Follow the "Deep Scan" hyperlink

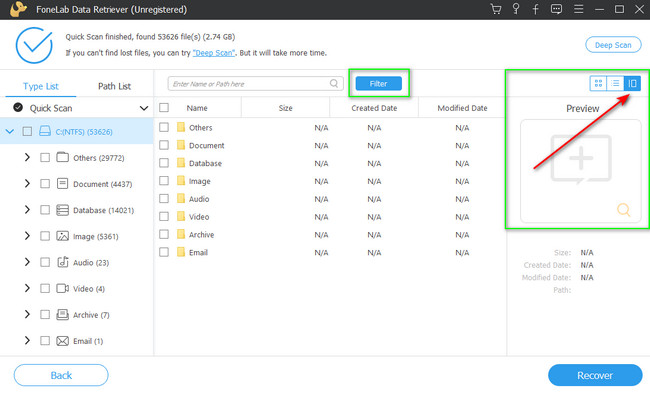[x=214, y=53]
